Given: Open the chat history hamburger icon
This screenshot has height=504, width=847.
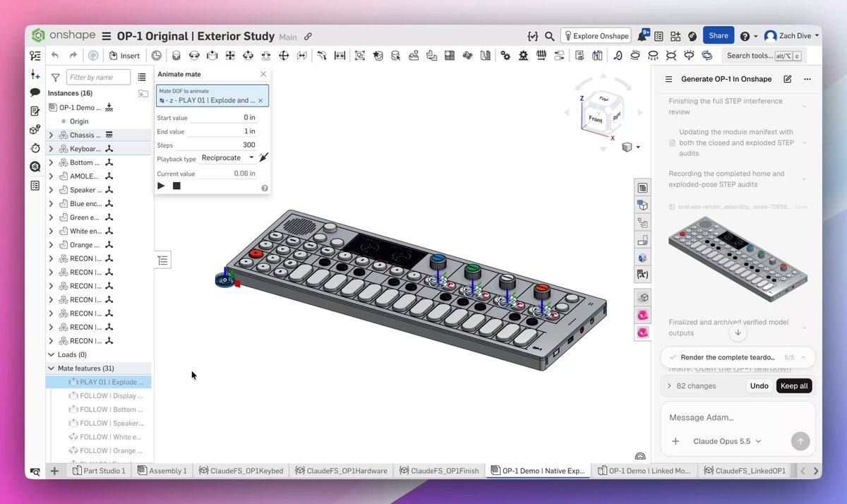Looking at the screenshot, I should click(x=668, y=79).
